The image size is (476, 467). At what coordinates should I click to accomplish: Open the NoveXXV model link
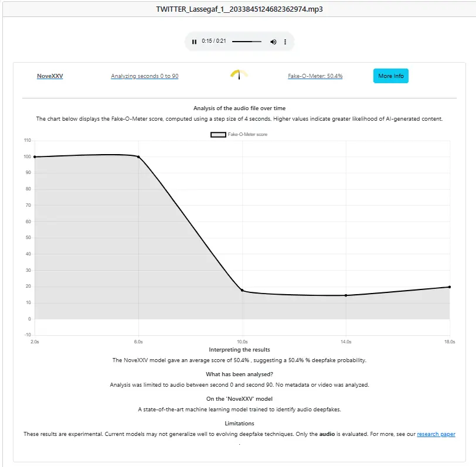50,76
